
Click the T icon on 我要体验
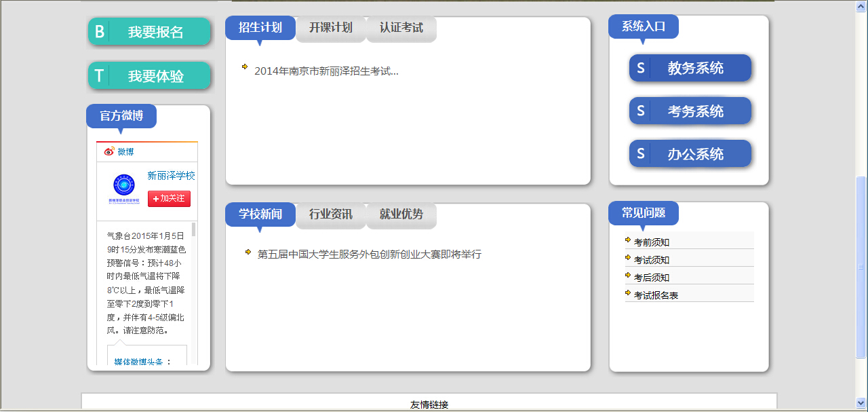click(x=99, y=76)
